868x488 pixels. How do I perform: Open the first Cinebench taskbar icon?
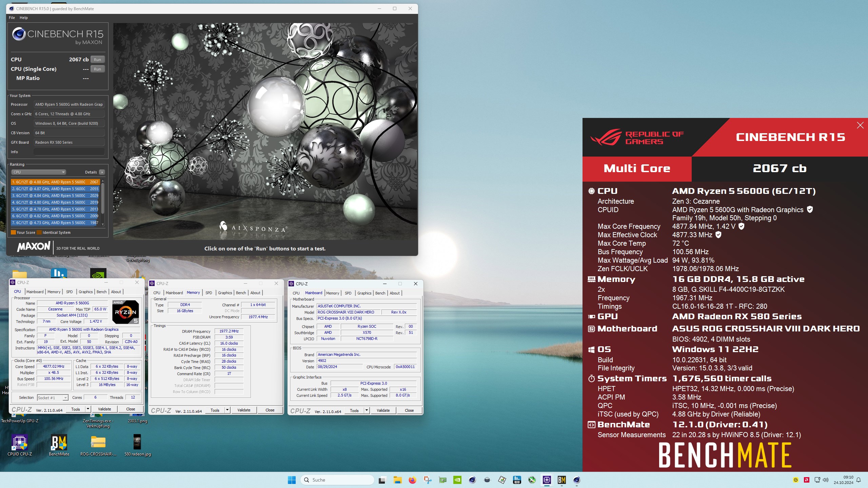[472, 480]
